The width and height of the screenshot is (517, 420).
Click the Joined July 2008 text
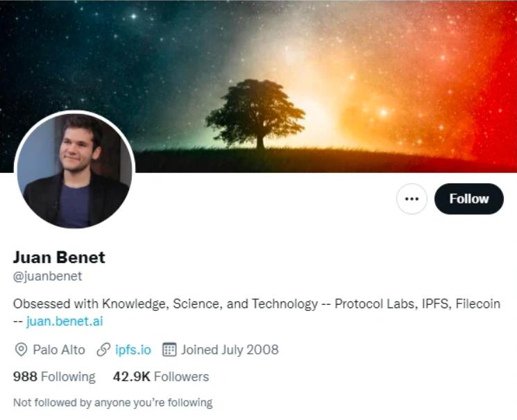pos(230,349)
